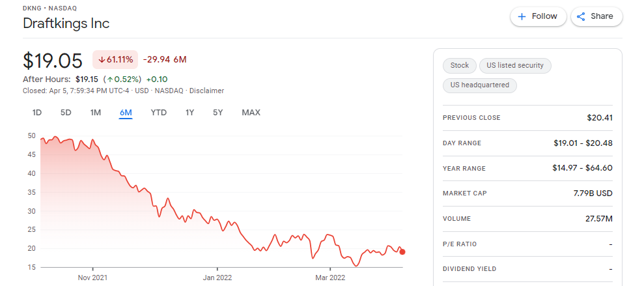Open the Disclaimer link

click(206, 91)
